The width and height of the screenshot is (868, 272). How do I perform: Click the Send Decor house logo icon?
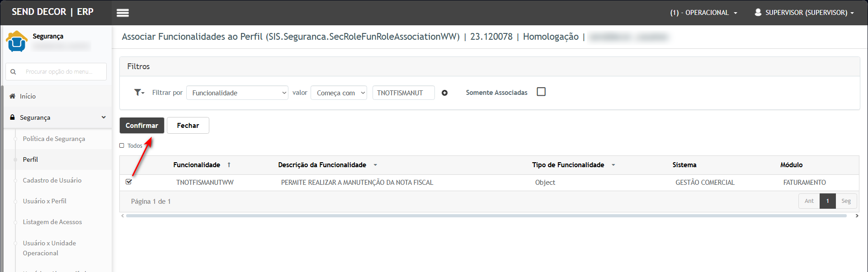[17, 41]
